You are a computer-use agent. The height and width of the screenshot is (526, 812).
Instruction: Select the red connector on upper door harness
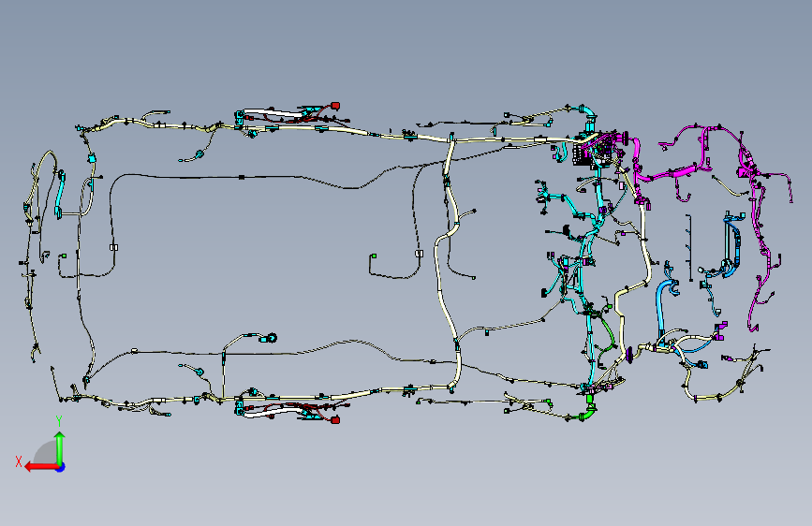pyautogui.click(x=335, y=106)
